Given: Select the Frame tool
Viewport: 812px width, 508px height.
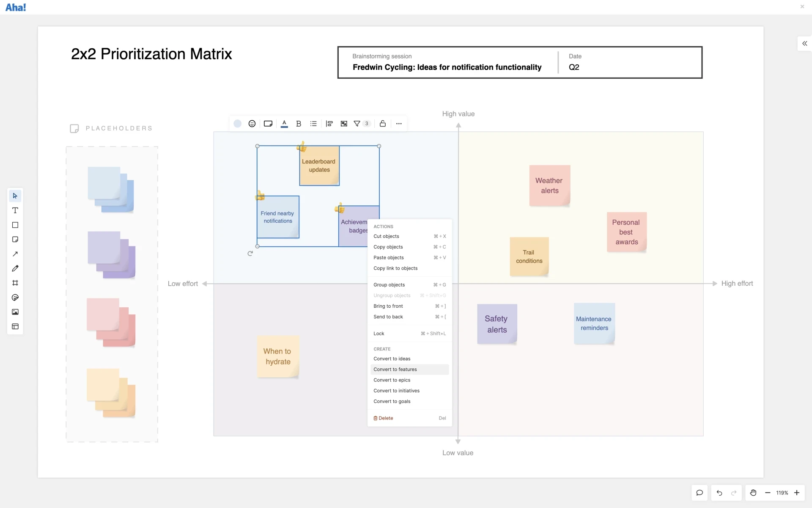Looking at the screenshot, I should pos(15,283).
